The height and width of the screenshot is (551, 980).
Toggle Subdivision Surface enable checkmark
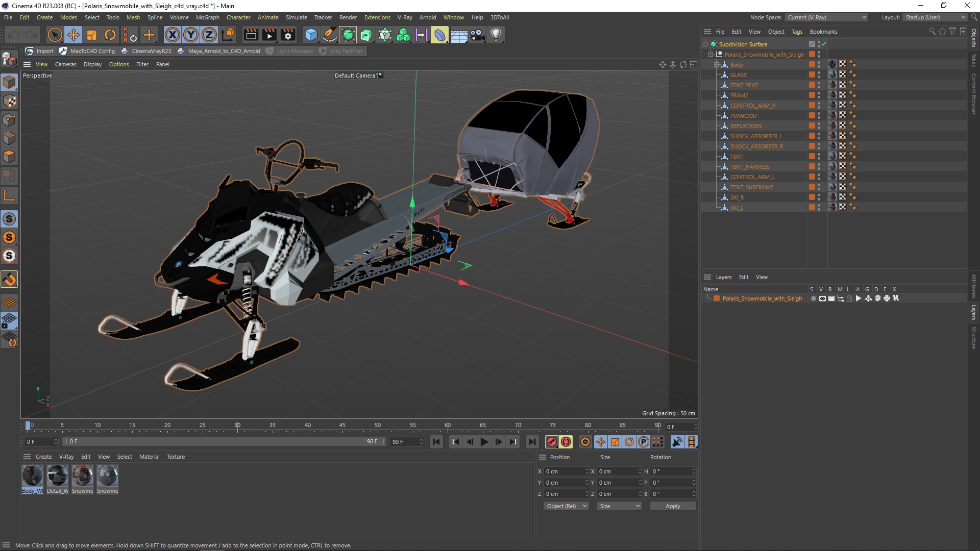pos(824,44)
